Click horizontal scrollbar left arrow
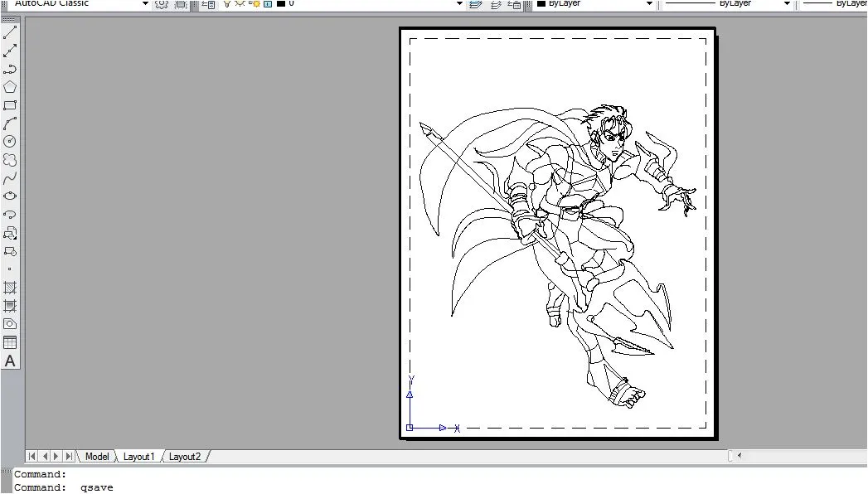 [x=739, y=456]
